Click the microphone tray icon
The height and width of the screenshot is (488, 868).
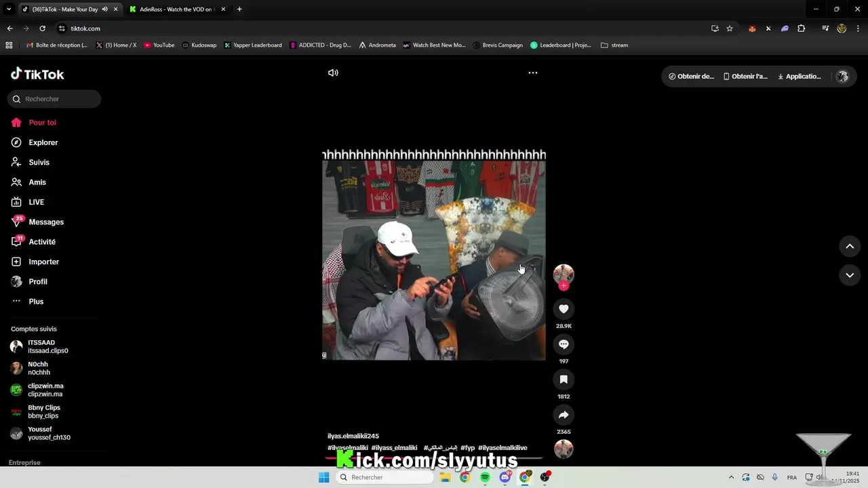coord(775,477)
